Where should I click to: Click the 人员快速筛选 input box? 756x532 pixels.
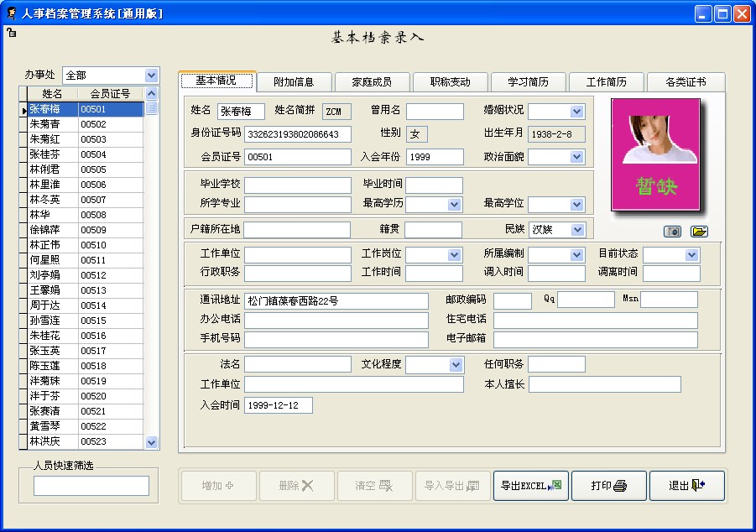click(91, 486)
